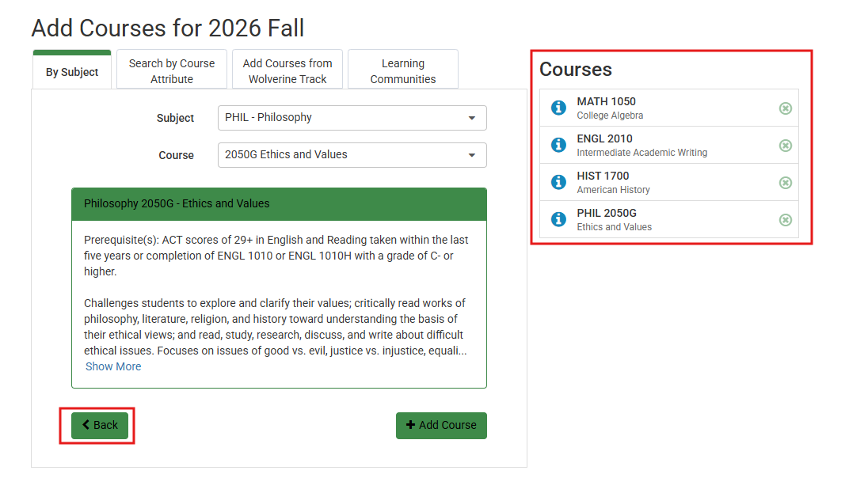Click the Back button
The image size is (868, 493).
[x=100, y=425]
